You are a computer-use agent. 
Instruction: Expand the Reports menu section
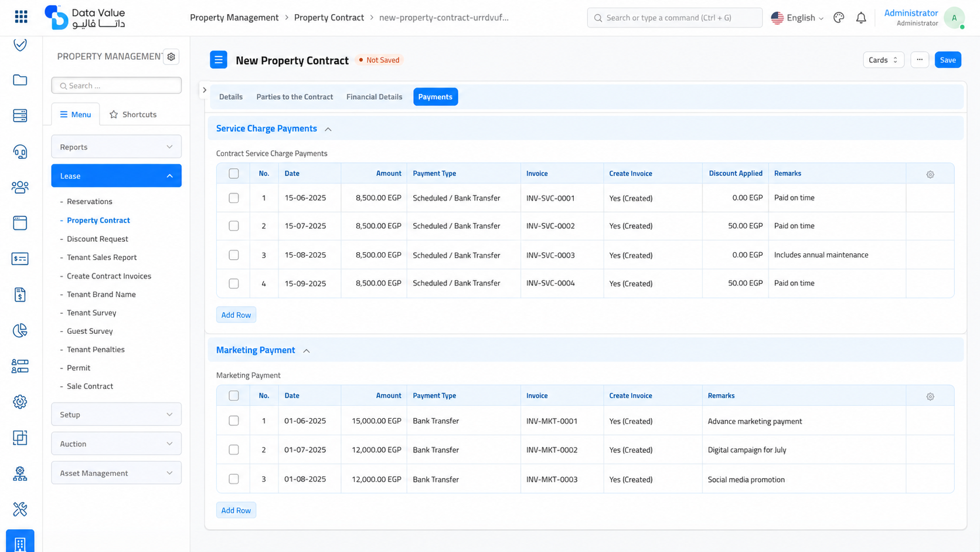(116, 147)
